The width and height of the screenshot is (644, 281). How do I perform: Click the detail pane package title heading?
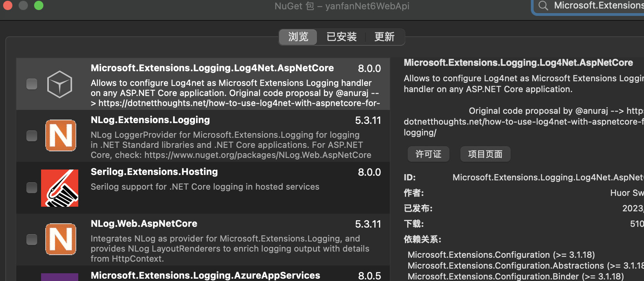coord(518,63)
